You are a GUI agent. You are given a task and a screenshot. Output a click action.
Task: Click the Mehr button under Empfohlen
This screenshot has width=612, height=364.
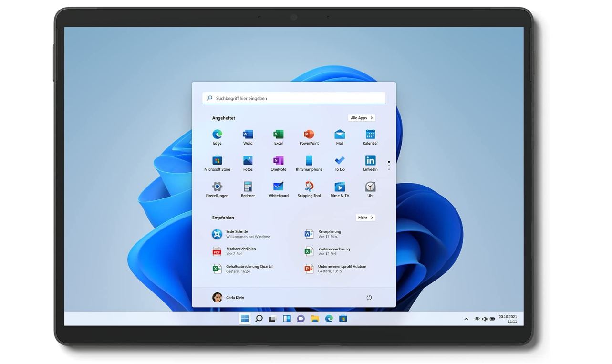[366, 218]
